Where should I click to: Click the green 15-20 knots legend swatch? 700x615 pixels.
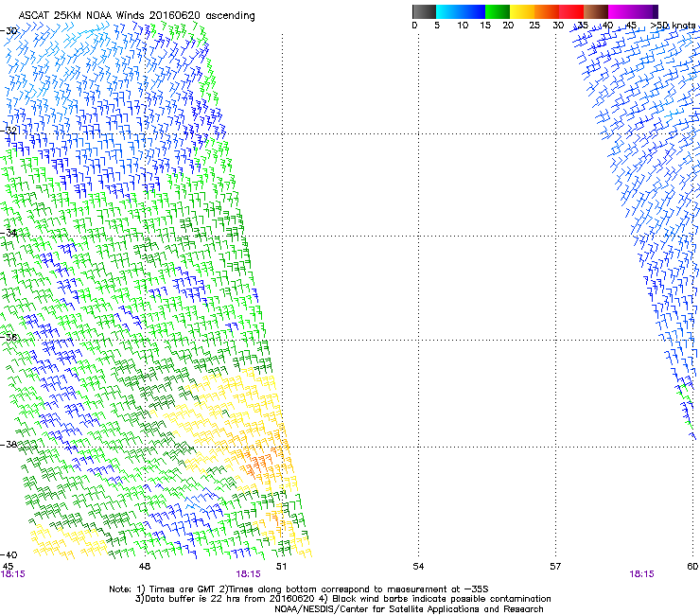pyautogui.click(x=498, y=11)
